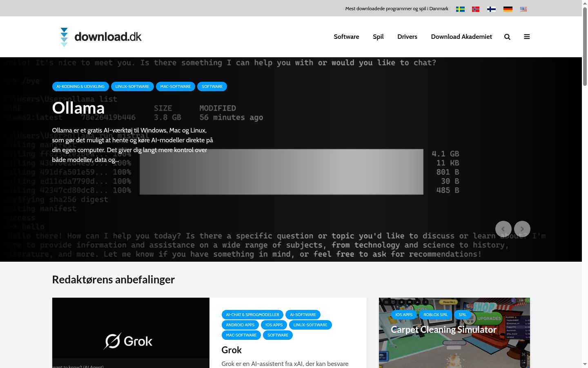The image size is (588, 368).
Task: Select the AI-KODNING & UDVIKLING tag
Action: (80, 87)
